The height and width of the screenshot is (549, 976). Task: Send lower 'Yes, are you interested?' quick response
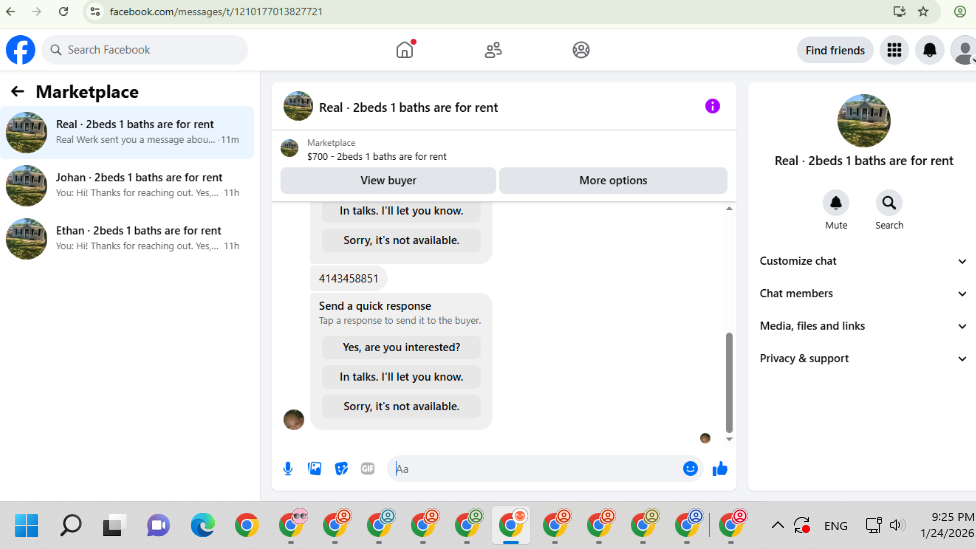pos(401,347)
